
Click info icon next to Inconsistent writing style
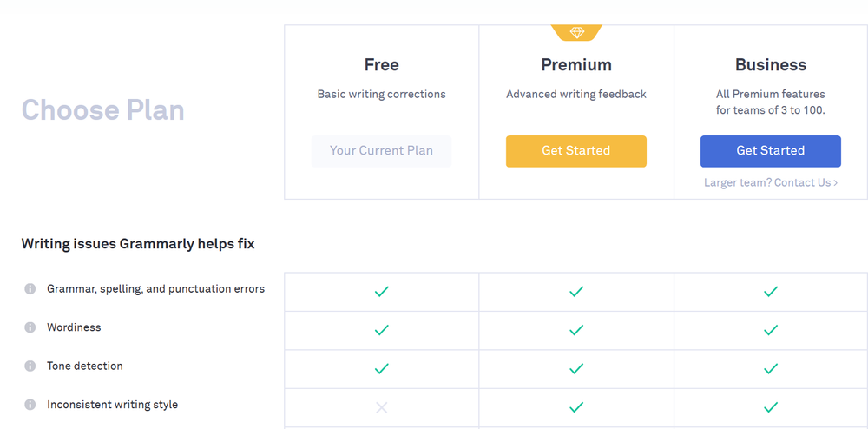[30, 405]
